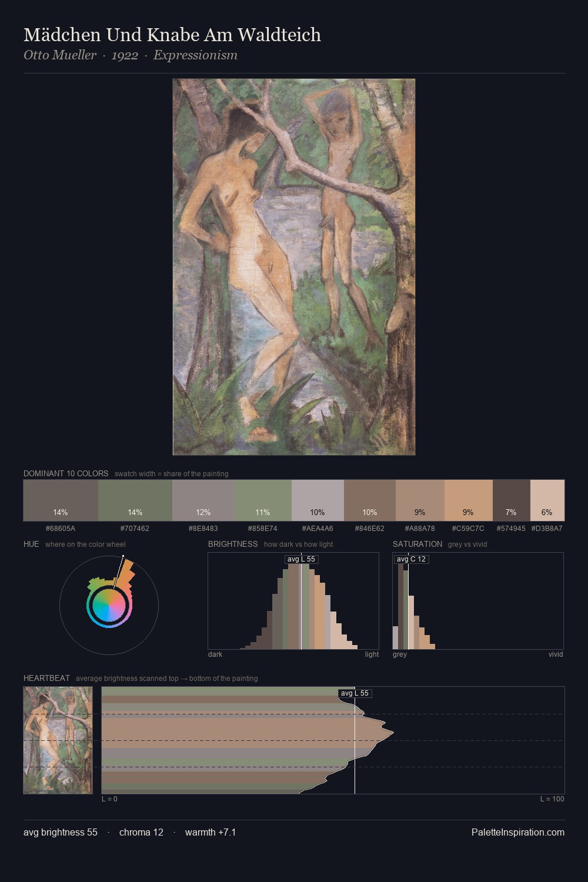Click the hex label #C59C7C

468,529
